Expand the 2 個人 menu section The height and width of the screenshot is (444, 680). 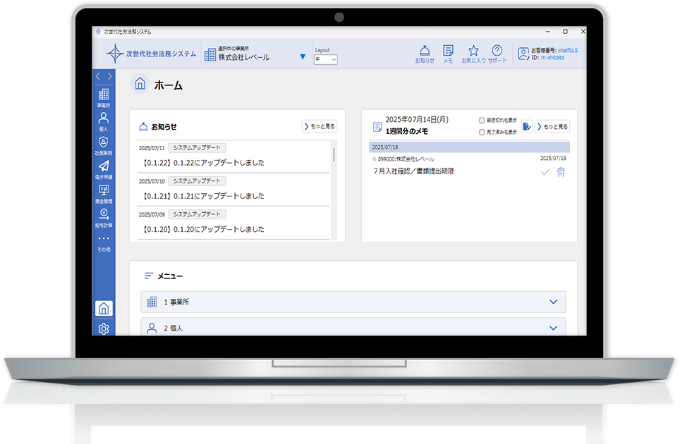click(553, 327)
